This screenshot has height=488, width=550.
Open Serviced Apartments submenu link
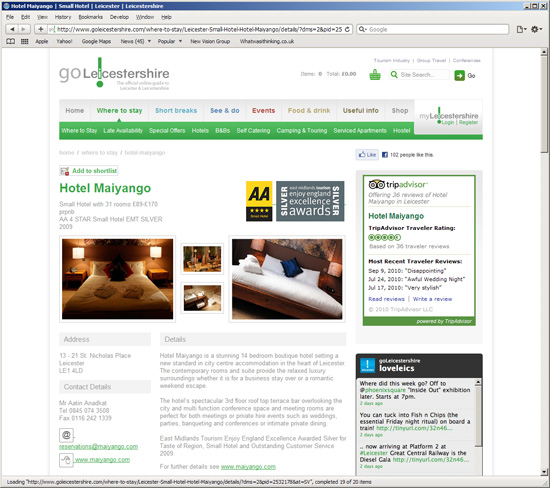point(360,131)
